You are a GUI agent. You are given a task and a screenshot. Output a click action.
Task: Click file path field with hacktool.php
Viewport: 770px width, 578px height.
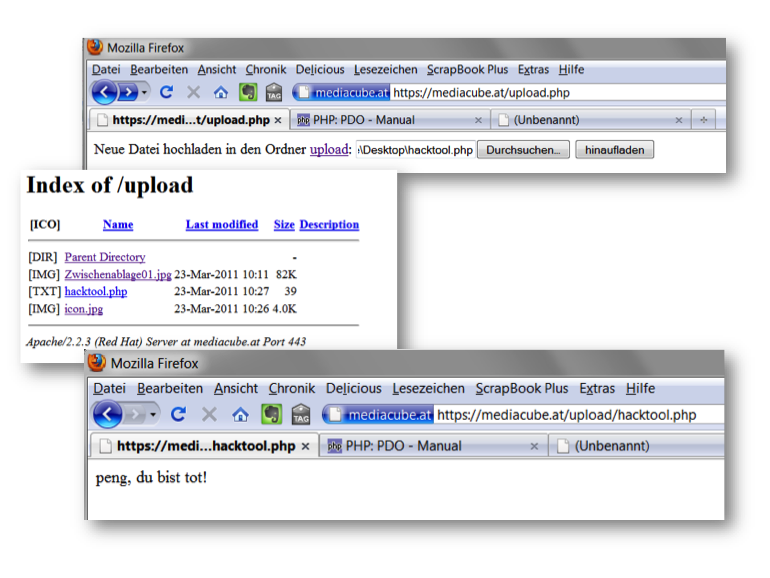click(415, 150)
